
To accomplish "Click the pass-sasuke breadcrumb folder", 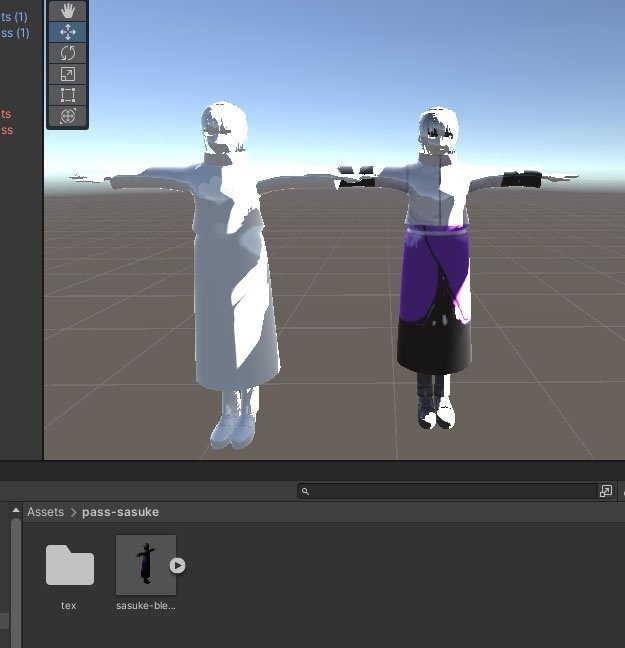I will (120, 512).
